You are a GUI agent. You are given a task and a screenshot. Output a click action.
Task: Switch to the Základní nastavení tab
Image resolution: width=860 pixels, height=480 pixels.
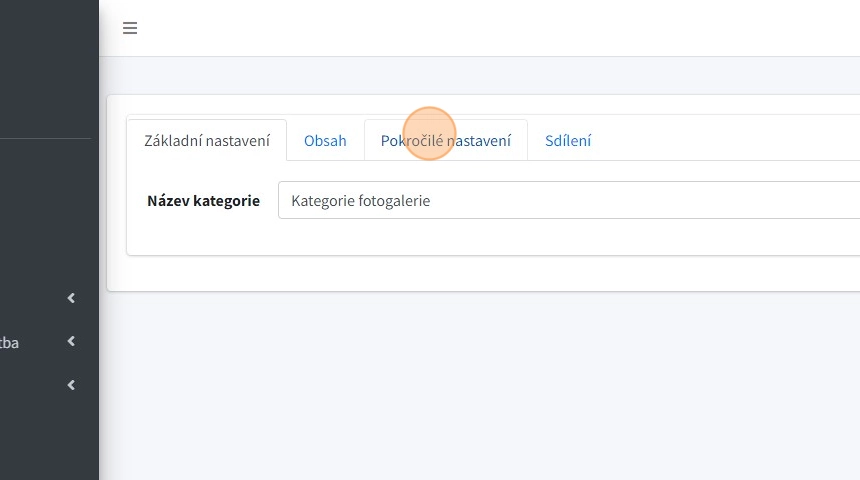click(x=207, y=140)
